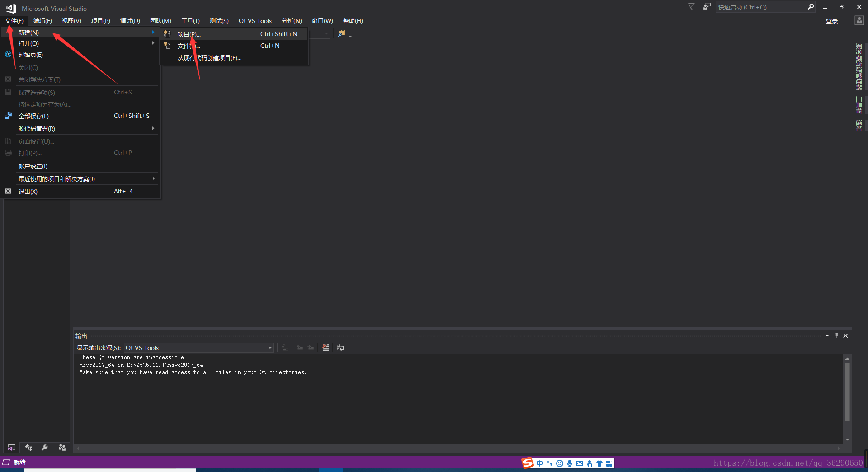Open the Property Manager wrench tab
This screenshot has height=472, width=868.
[x=45, y=447]
